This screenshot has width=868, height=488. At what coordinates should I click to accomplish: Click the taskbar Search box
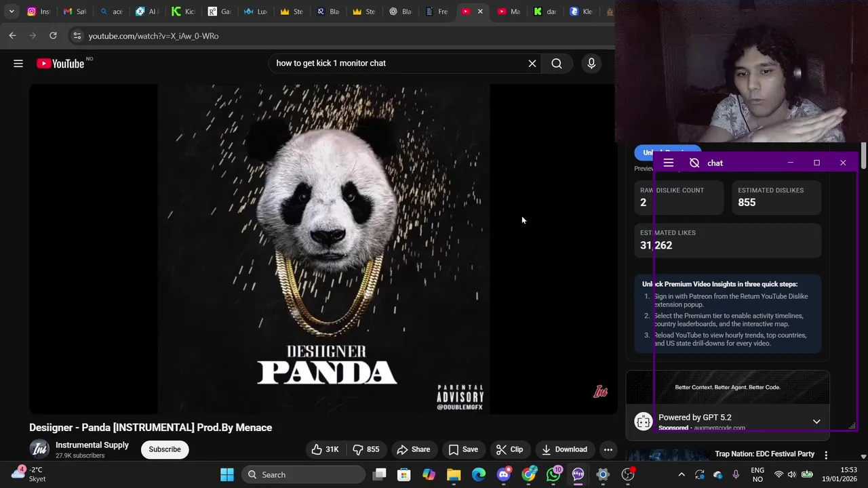(303, 474)
